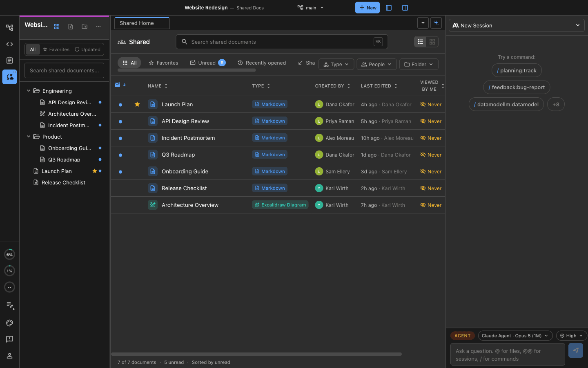Run the planning:track command chip
Viewport: 588px width, 368px height.
pyautogui.click(x=517, y=70)
